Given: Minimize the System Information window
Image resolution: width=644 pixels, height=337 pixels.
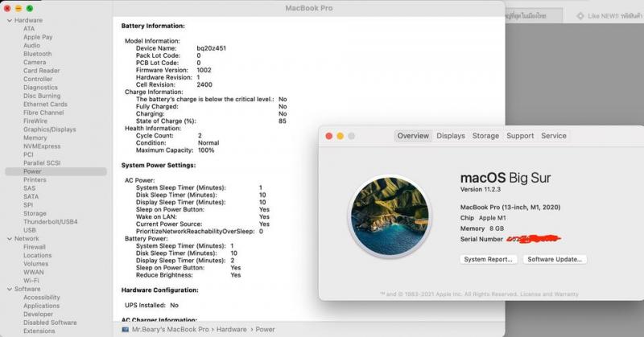Looking at the screenshot, I should [19, 8].
